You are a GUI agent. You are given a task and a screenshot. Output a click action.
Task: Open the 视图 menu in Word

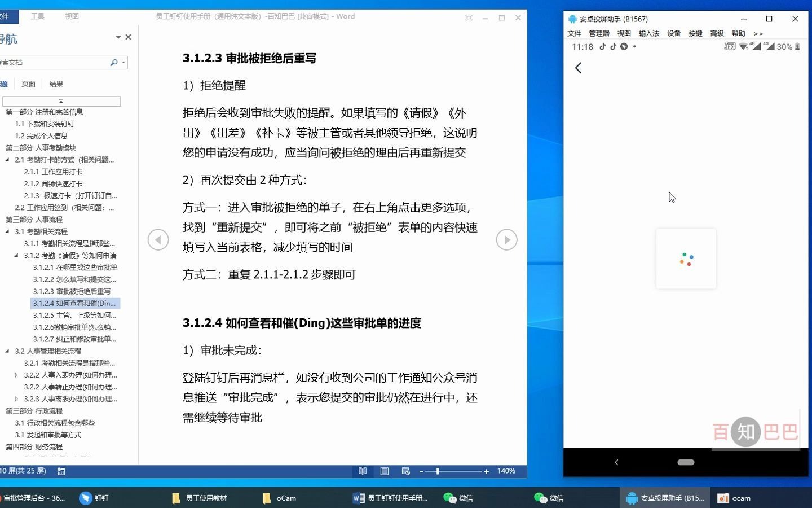click(x=72, y=16)
